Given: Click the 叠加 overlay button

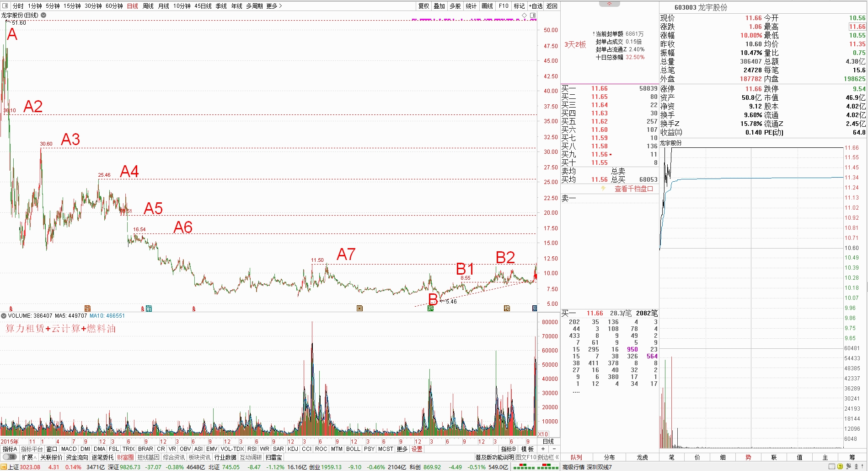Looking at the screenshot, I should [439, 6].
